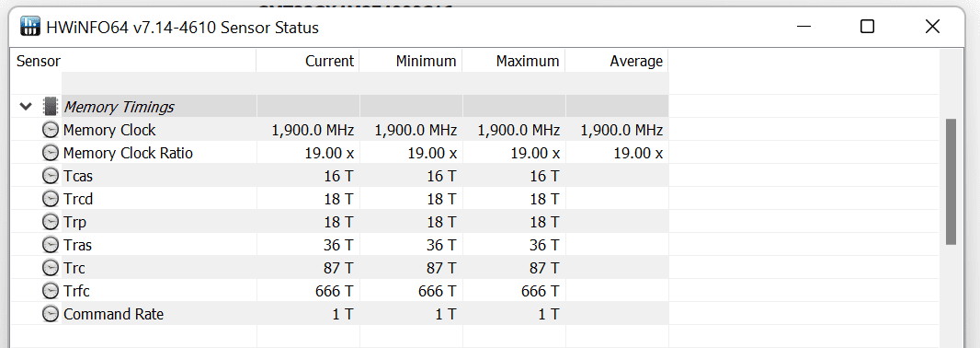980x348 pixels.
Task: Select the Trp sensor row
Action: click(x=341, y=222)
